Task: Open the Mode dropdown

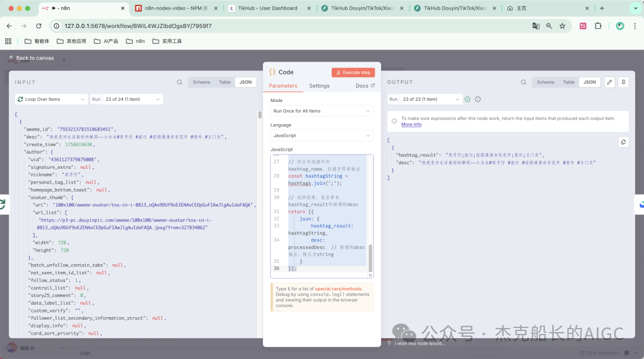Action: tap(322, 111)
